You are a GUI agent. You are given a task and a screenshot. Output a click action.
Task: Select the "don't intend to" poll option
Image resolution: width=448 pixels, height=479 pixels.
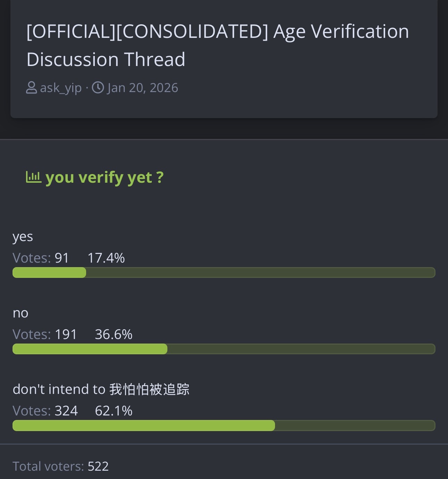coord(101,389)
